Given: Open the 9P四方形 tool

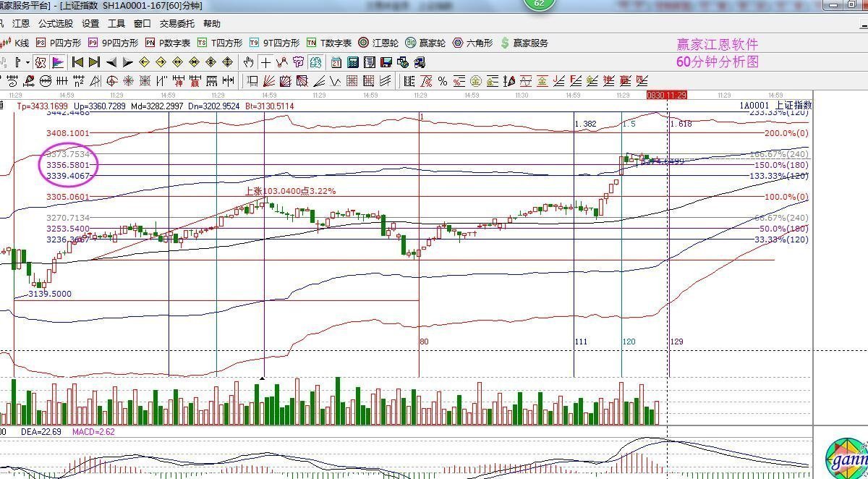Looking at the screenshot, I should [x=114, y=43].
